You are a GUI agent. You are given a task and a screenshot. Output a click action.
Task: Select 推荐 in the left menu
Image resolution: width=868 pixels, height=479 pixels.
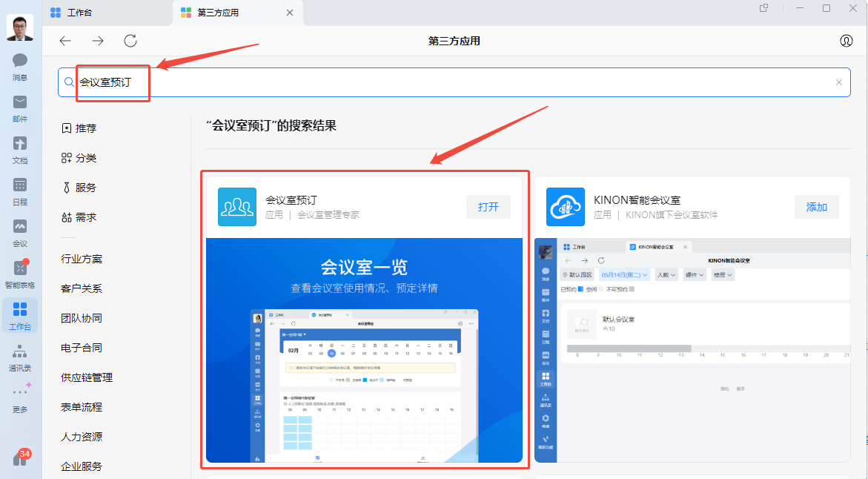(x=79, y=128)
